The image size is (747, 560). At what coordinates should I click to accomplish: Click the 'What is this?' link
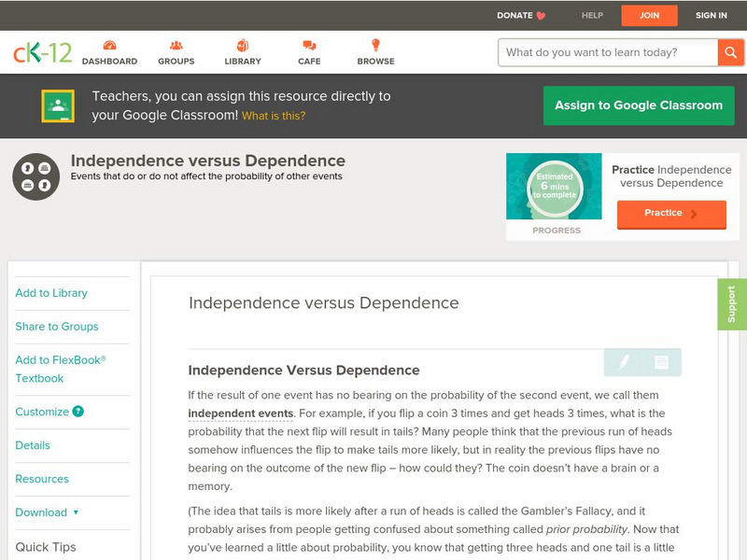point(274,117)
